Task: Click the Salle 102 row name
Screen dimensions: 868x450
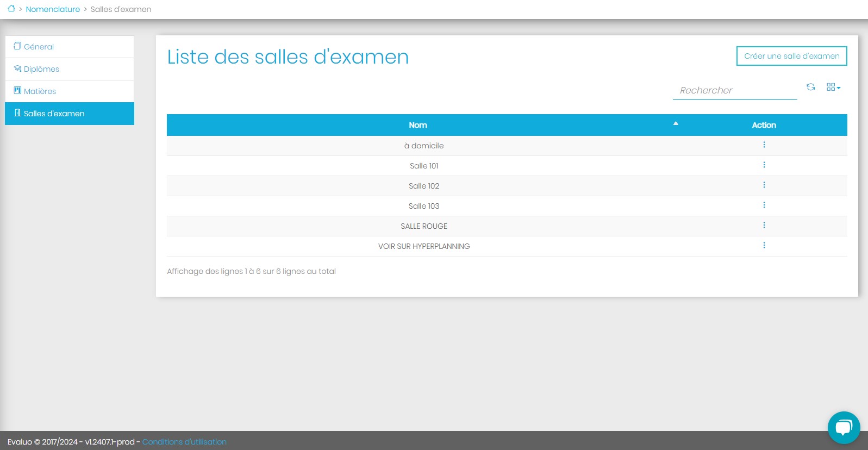Action: pos(424,186)
